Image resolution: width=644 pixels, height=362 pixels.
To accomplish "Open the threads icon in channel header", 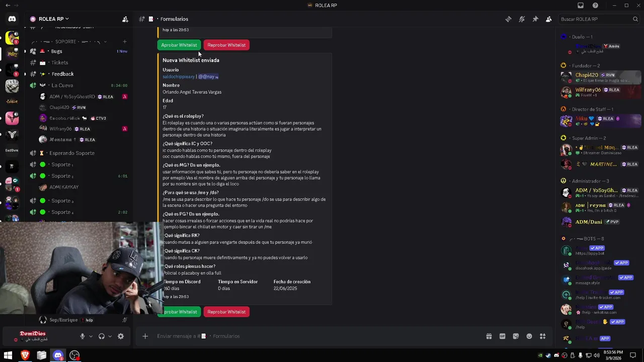I will (x=508, y=19).
